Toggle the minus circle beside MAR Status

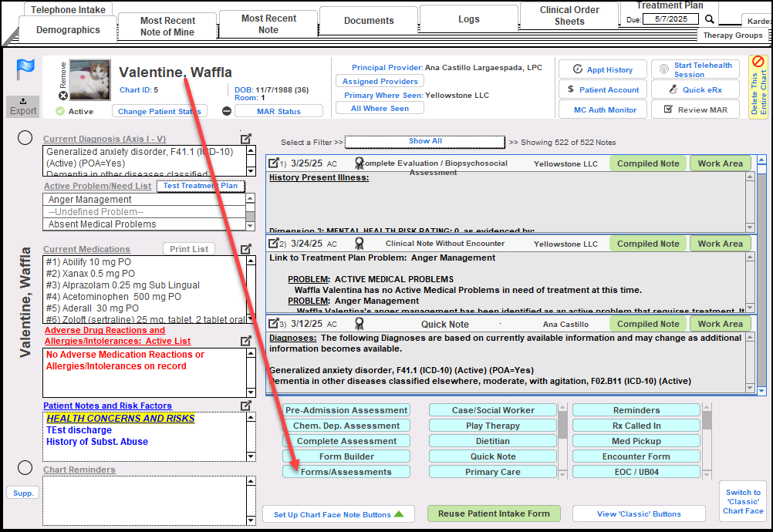point(227,111)
